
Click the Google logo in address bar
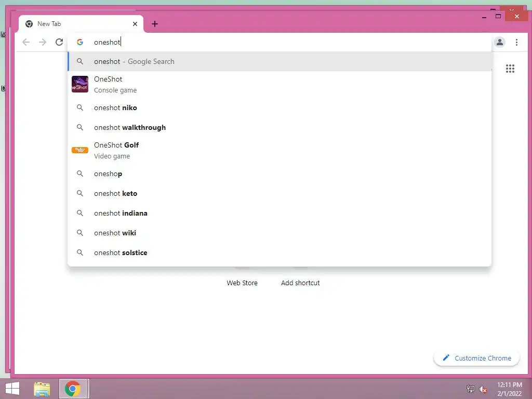click(80, 42)
